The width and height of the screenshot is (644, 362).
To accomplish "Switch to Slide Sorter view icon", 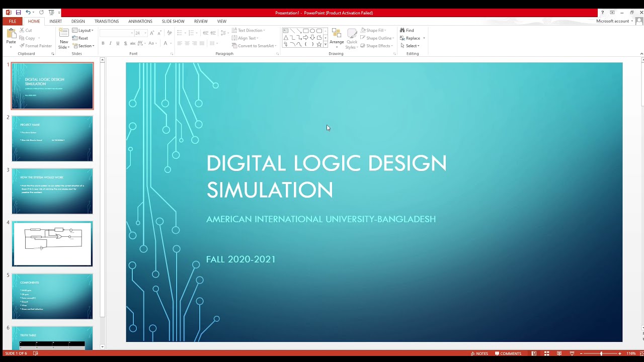I will tap(546, 353).
